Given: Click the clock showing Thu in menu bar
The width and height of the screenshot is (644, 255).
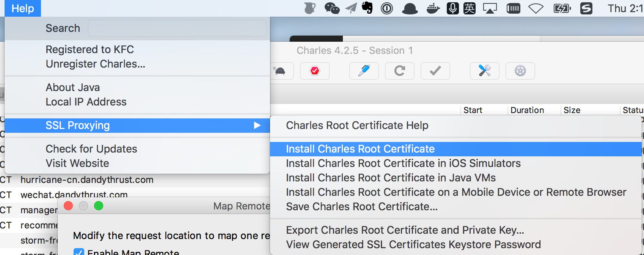Looking at the screenshot, I should pos(625,8).
